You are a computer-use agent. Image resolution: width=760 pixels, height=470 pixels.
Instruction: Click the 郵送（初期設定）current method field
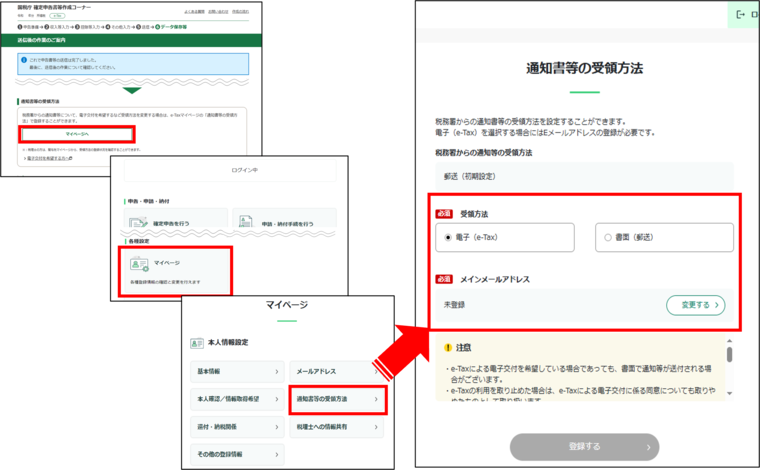[584, 176]
